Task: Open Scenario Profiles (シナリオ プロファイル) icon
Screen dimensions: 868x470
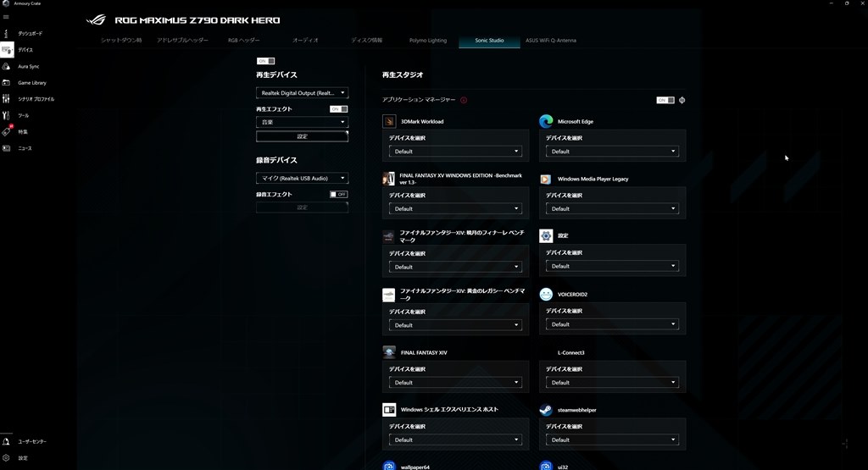Action: tap(6, 99)
